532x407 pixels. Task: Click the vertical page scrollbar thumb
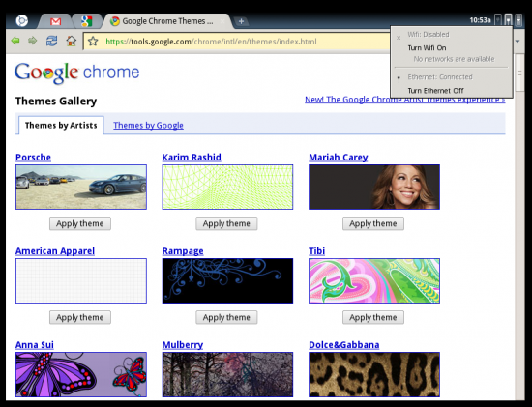coord(519,73)
